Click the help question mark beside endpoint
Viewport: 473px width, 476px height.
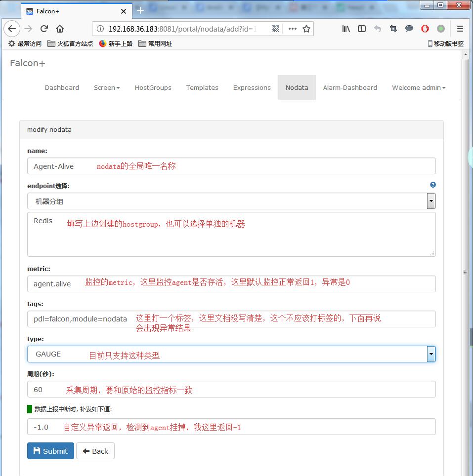[x=433, y=185]
